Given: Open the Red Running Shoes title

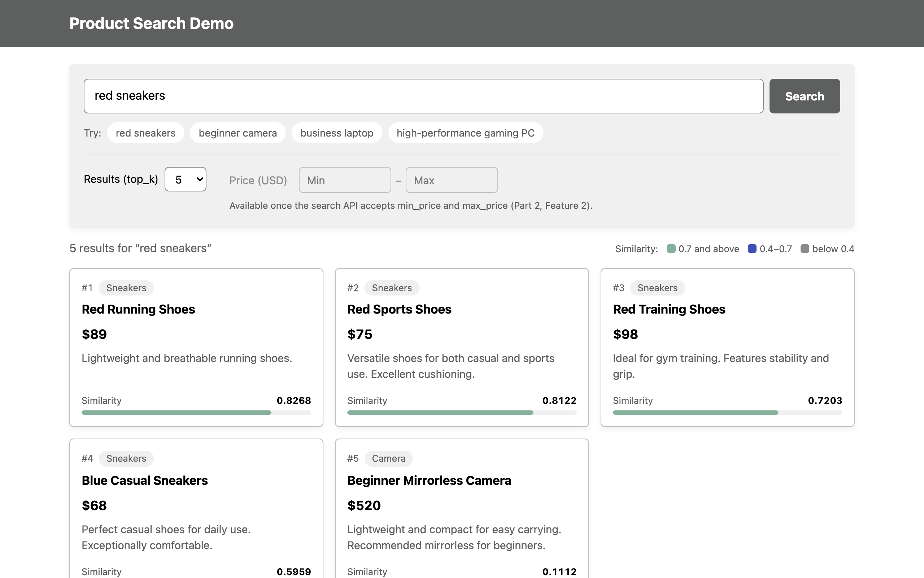Looking at the screenshot, I should tap(138, 309).
